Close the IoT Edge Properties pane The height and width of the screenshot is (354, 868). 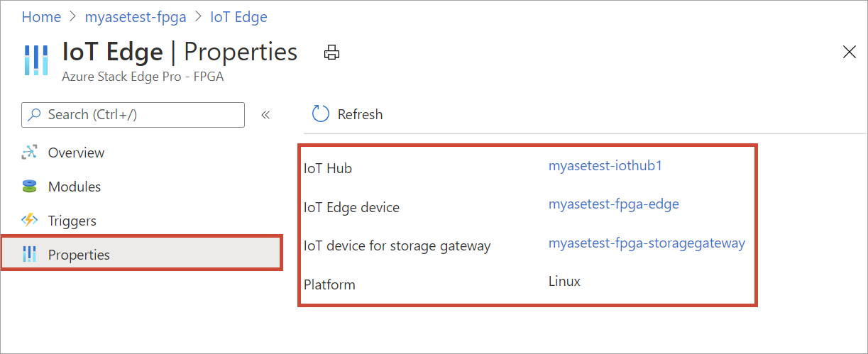[x=849, y=52]
